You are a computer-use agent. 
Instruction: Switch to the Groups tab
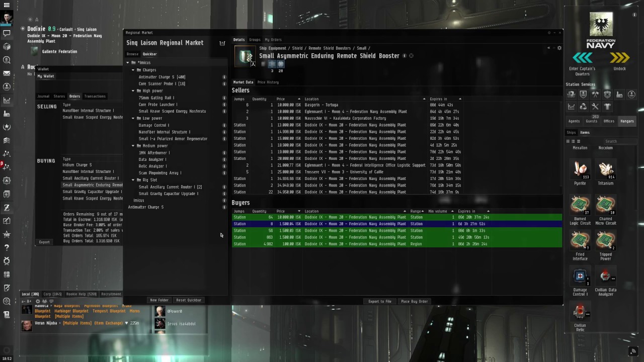[x=255, y=40]
